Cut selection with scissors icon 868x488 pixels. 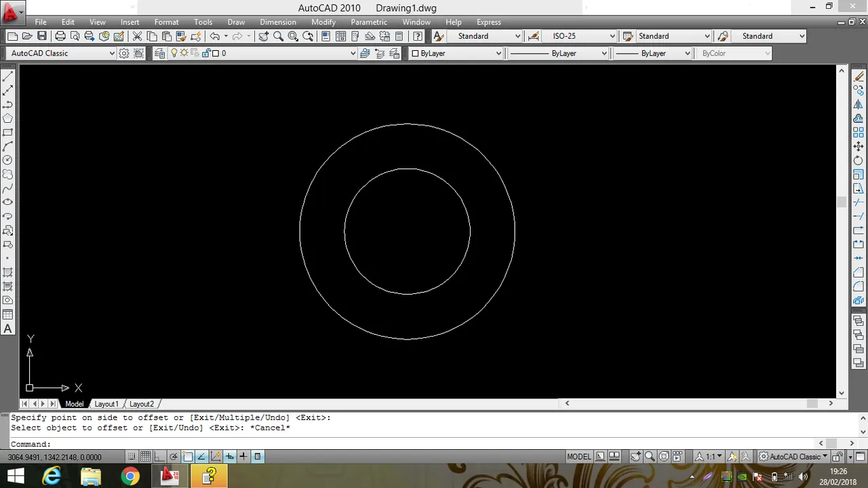[x=137, y=36]
